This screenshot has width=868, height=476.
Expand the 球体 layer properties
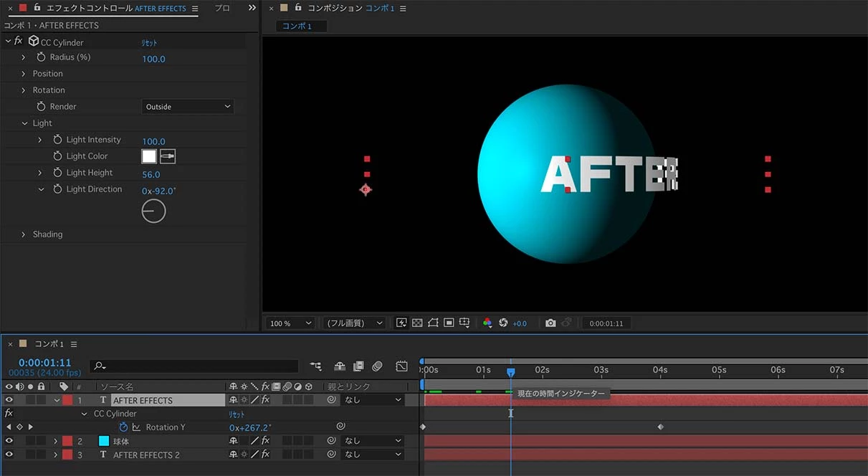point(55,441)
